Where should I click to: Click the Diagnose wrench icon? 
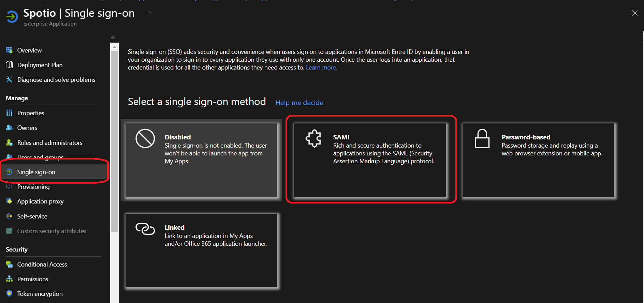click(x=9, y=79)
